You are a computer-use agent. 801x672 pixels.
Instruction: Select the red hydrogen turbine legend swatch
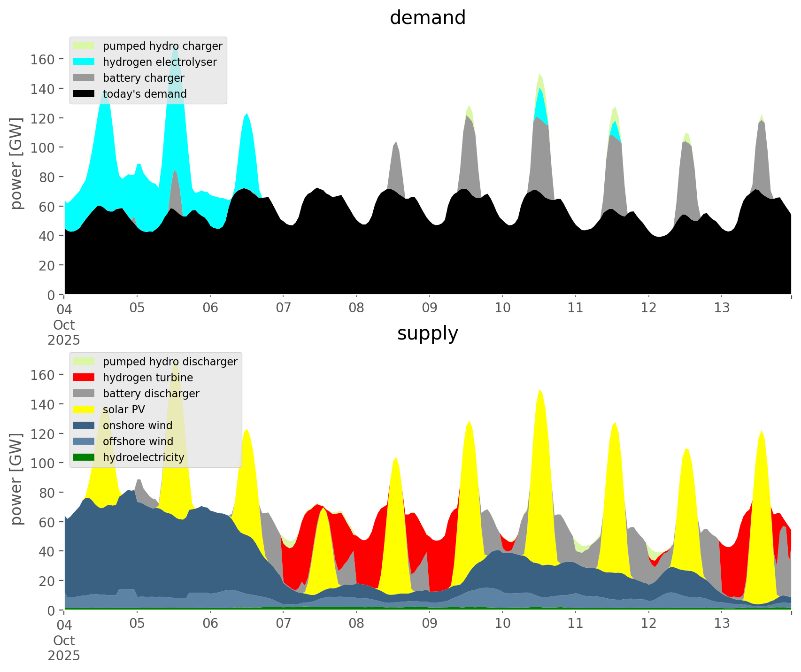click(84, 378)
